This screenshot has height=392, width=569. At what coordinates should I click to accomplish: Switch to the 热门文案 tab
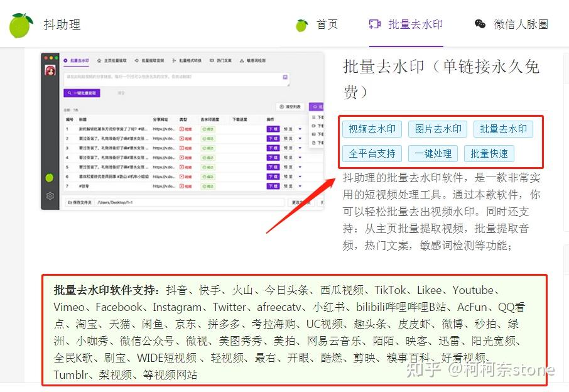[x=220, y=60]
